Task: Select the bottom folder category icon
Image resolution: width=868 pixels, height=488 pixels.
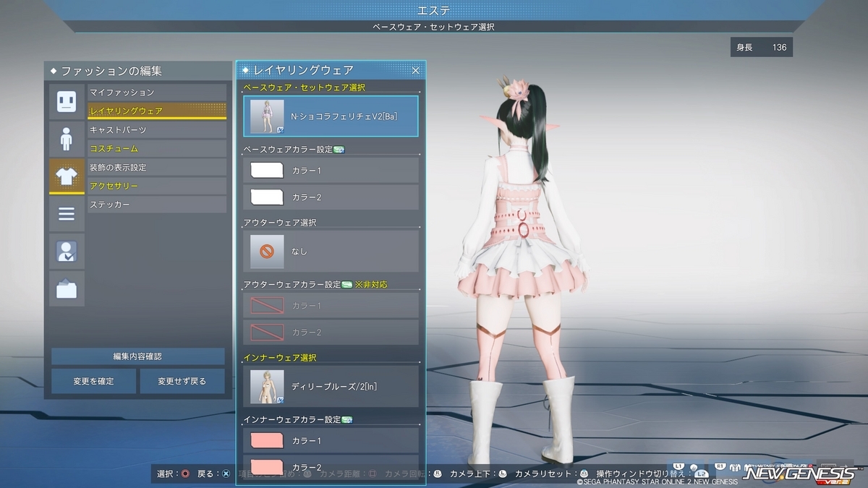Action: pos(67,289)
